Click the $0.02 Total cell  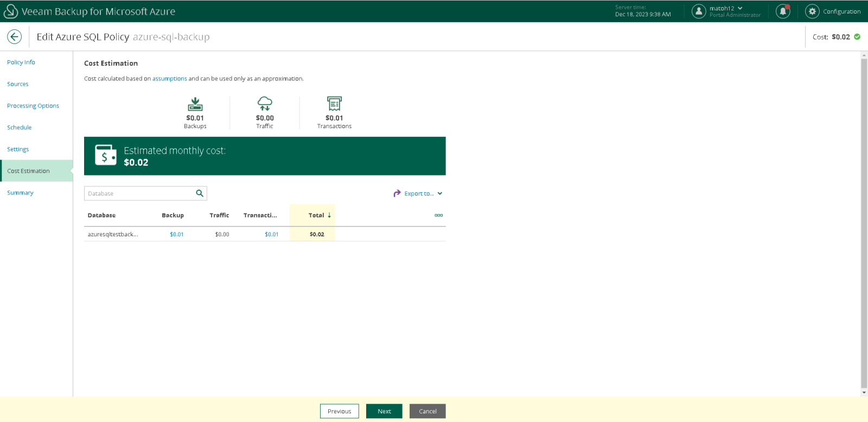pos(317,235)
